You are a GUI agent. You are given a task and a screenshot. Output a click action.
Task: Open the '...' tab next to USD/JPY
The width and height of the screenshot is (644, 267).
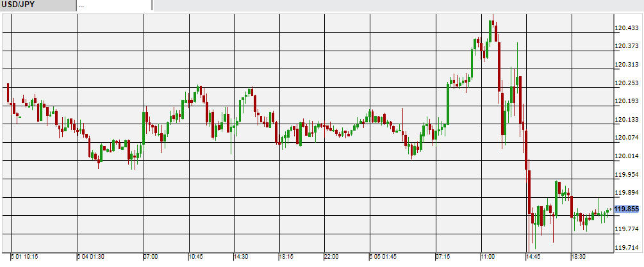click(114, 6)
